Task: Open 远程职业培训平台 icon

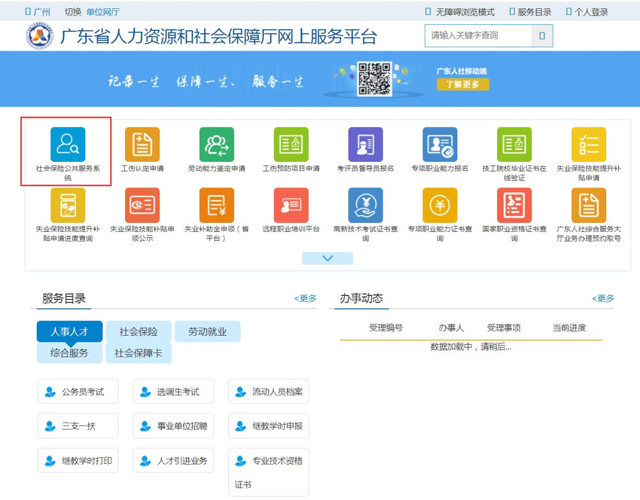Action: pos(291,205)
